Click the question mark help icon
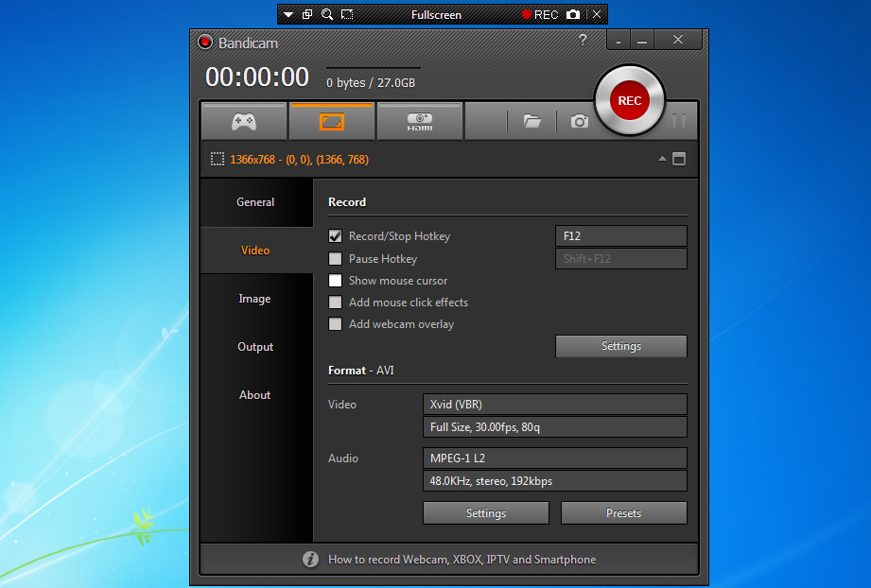 584,40
